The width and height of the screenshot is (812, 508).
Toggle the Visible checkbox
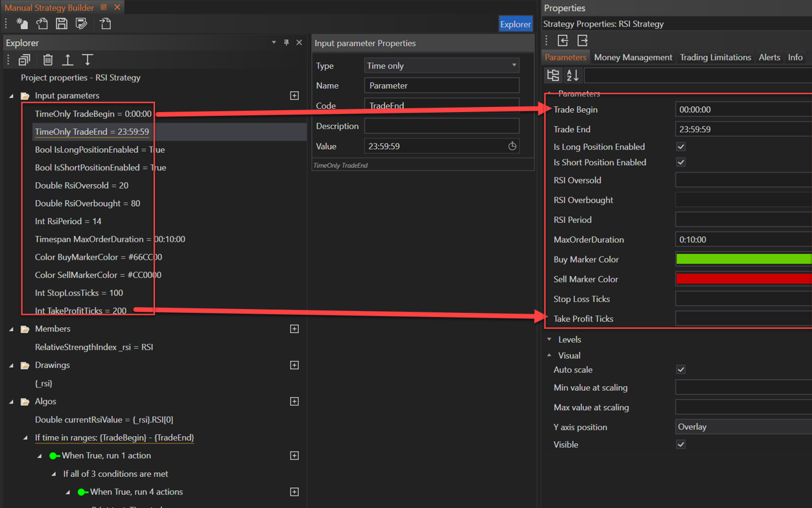[x=680, y=444]
